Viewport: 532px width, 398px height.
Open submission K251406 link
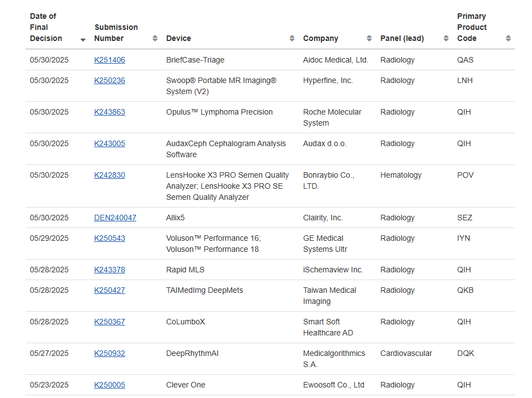click(110, 60)
